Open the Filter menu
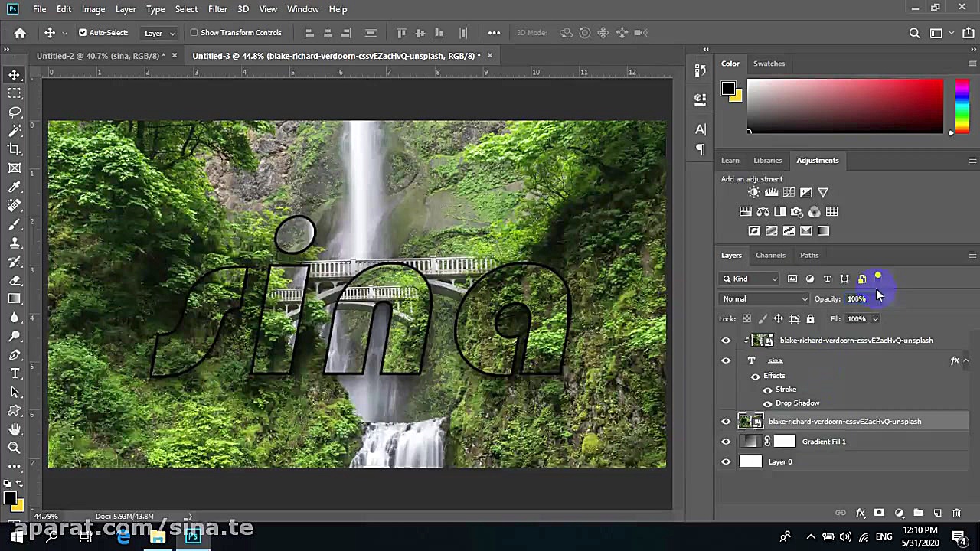 (x=217, y=9)
